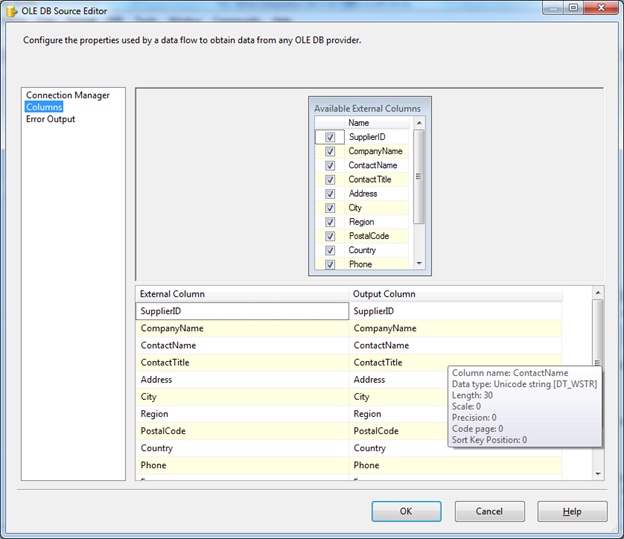Select the Country output column cell
Screen dimensions: 624x539
pyautogui.click(x=455, y=448)
